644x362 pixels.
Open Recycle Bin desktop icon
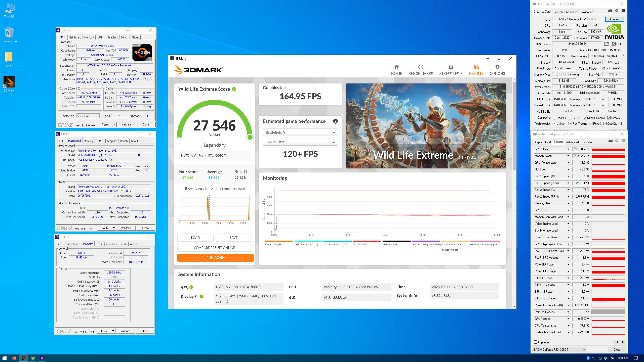point(9,35)
